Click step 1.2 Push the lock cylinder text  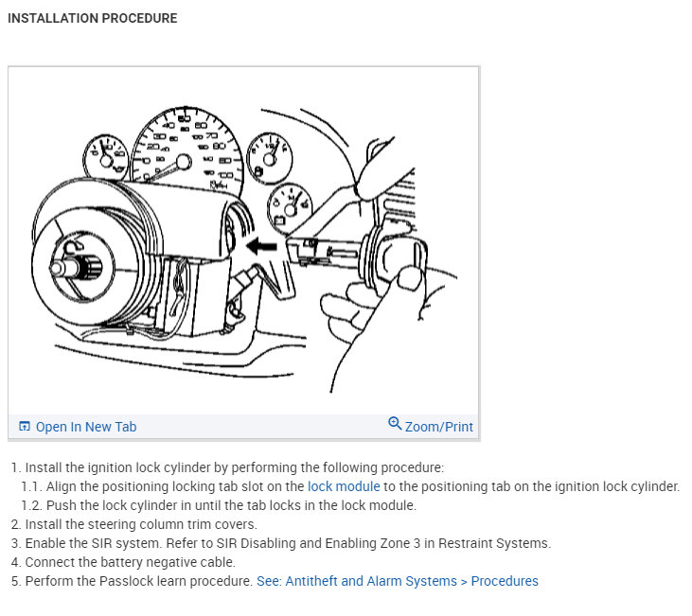pos(219,505)
